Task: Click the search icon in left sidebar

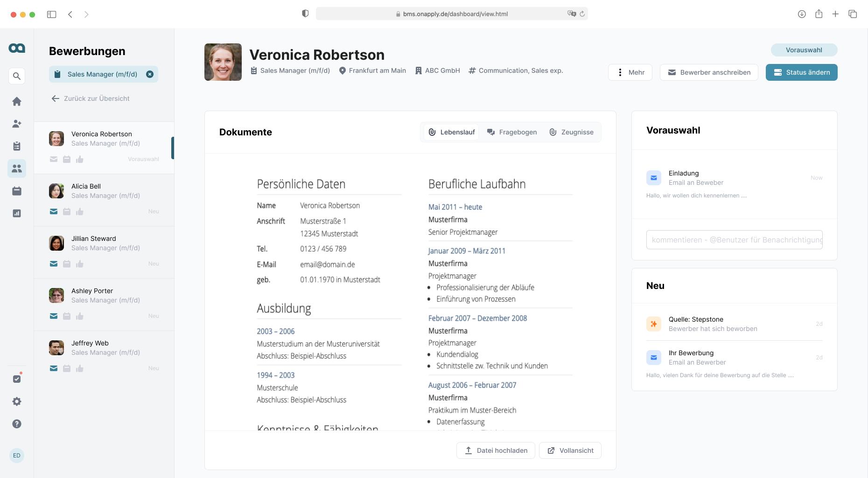Action: (17, 76)
